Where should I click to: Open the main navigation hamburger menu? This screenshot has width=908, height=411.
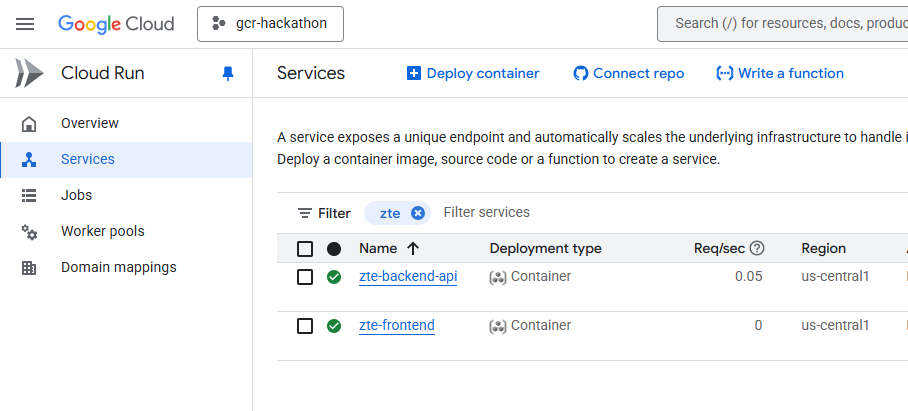pos(25,24)
